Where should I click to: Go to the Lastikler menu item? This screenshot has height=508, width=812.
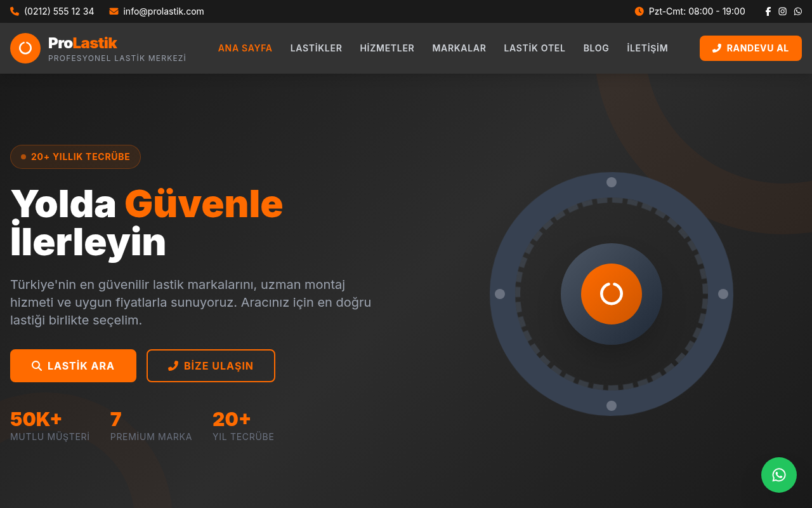[316, 48]
